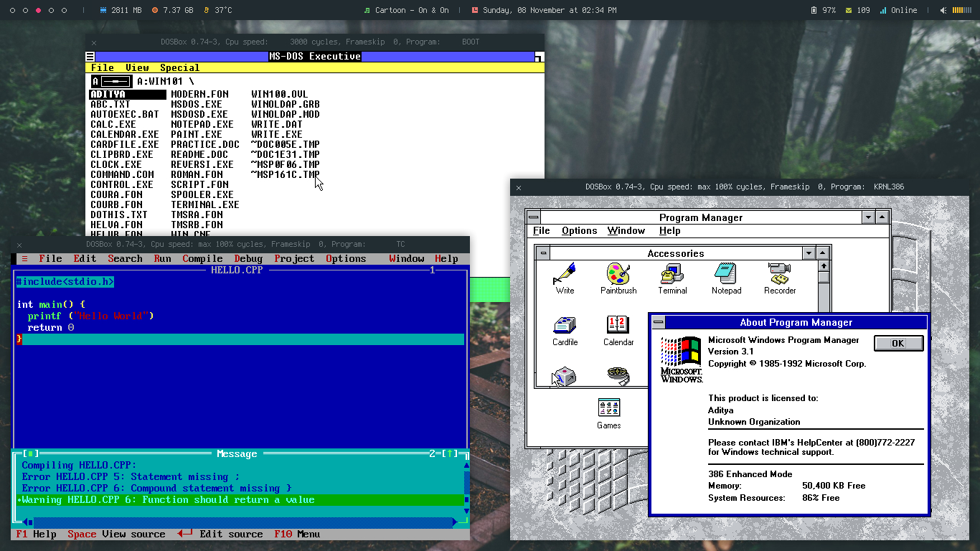The image size is (980, 551).
Task: Click the RAM usage icon in top bar
Action: pyautogui.click(x=103, y=10)
